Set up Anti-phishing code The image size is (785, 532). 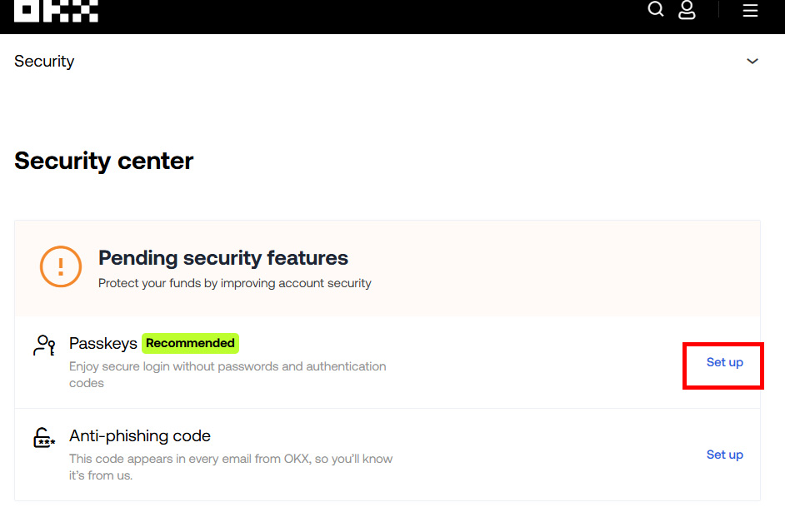click(x=724, y=455)
